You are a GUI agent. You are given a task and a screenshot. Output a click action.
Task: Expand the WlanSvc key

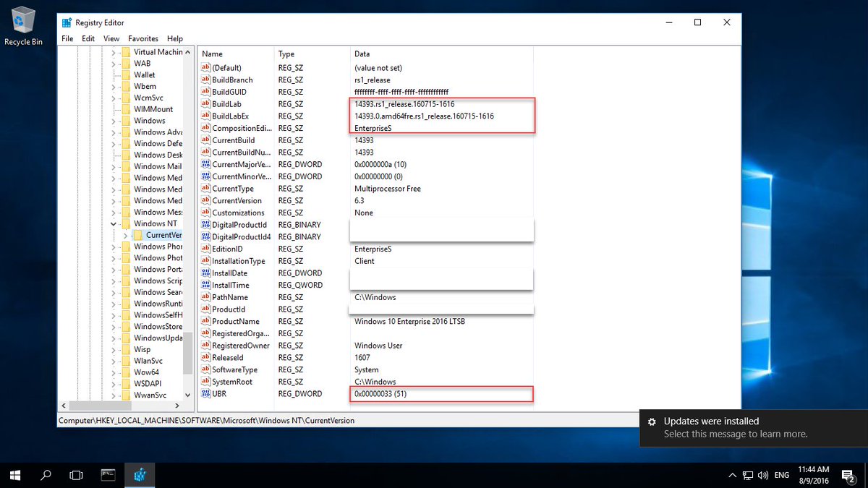pyautogui.click(x=113, y=361)
